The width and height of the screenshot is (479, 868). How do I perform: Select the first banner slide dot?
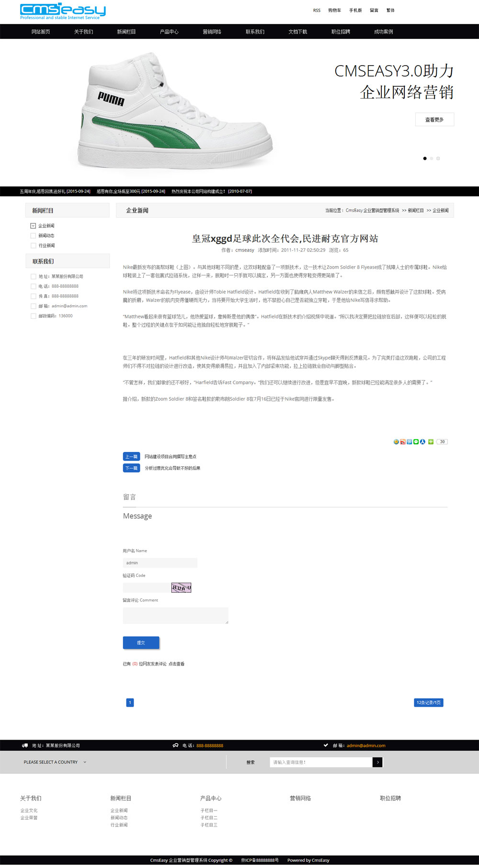424,158
